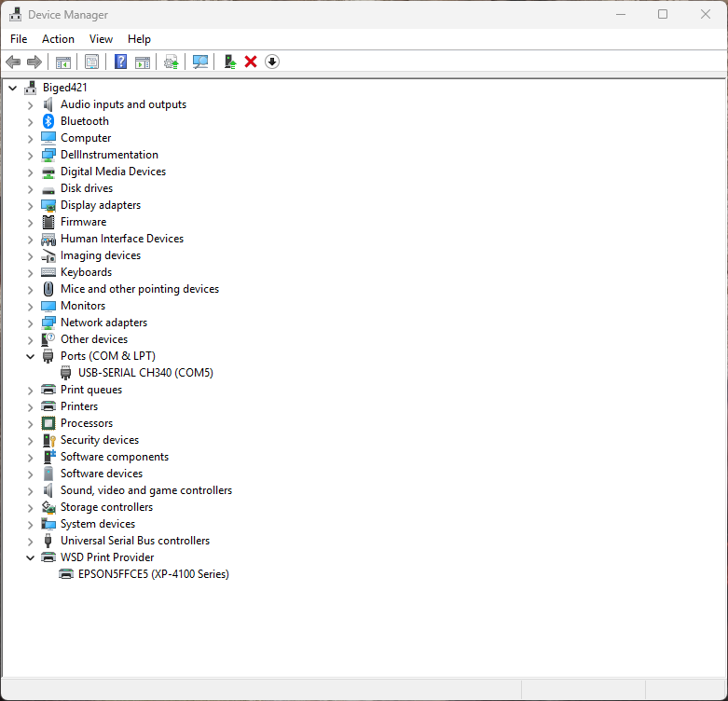The height and width of the screenshot is (701, 728).
Task: Open Properties from the toolbar icon
Action: point(91,62)
